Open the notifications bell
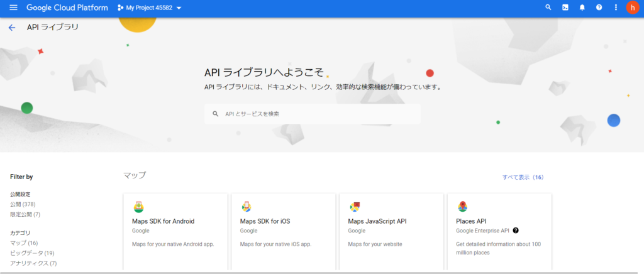Viewport: 644px width, 274px height. pyautogui.click(x=582, y=8)
